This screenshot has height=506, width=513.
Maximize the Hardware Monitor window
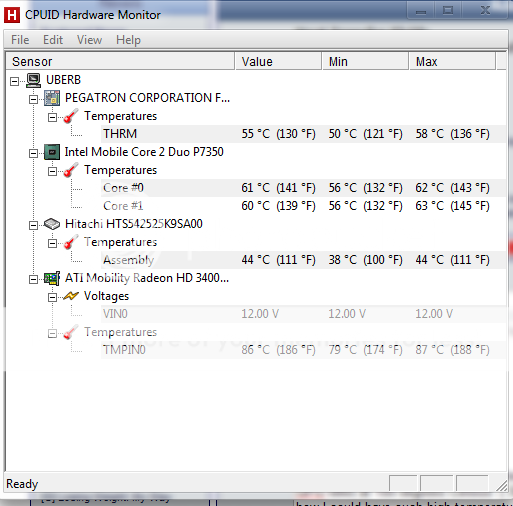[x=448, y=11]
